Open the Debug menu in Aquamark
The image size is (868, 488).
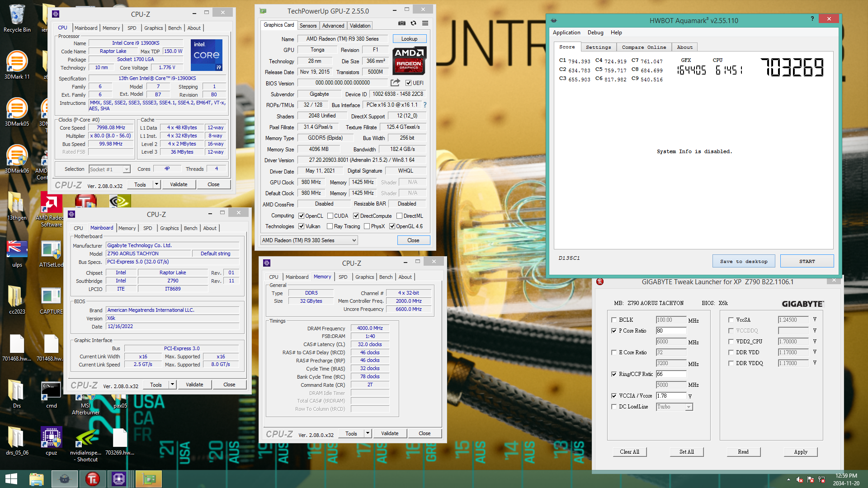coord(595,33)
